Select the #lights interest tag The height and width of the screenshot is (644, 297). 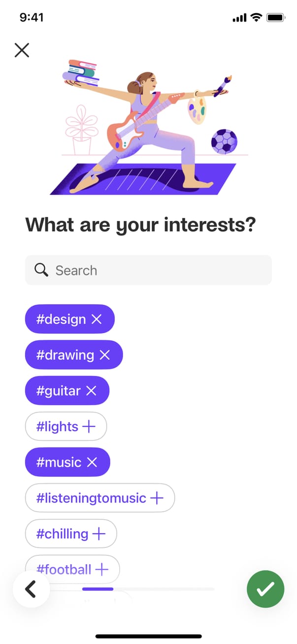tap(57, 427)
